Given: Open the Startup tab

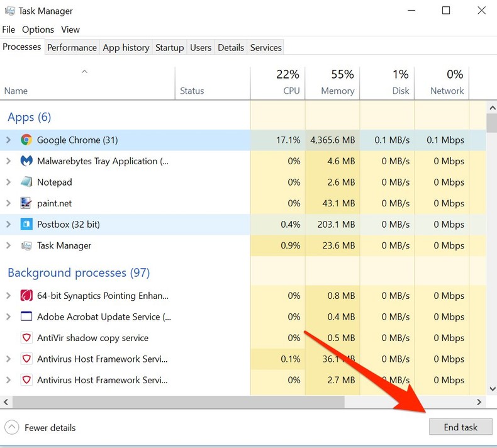Looking at the screenshot, I should [169, 47].
